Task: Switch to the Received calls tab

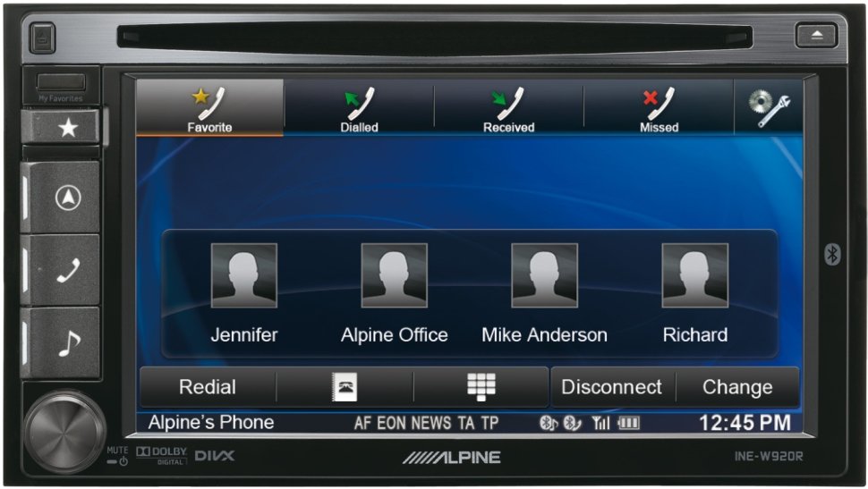Action: click(x=509, y=107)
